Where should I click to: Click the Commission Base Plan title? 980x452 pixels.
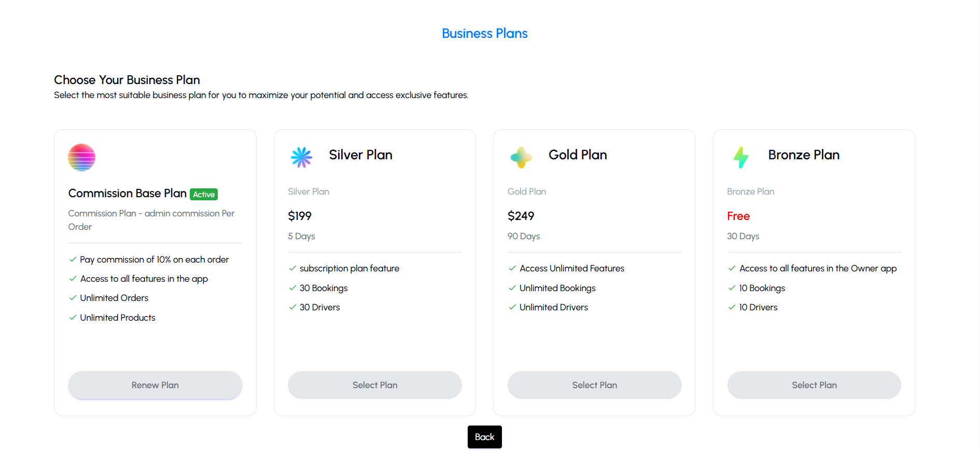tap(127, 194)
